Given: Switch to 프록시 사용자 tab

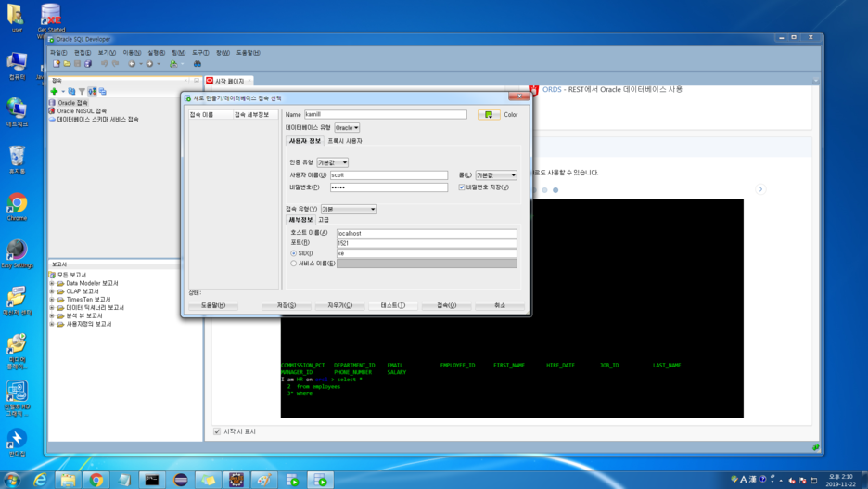Looking at the screenshot, I should [345, 141].
